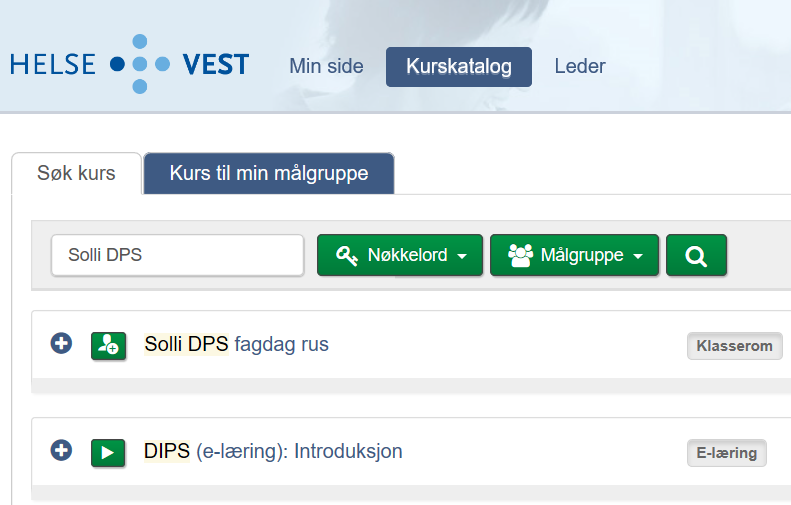Open the Kurs til min målgruppe tab
This screenshot has height=505, width=791.
tap(268, 174)
